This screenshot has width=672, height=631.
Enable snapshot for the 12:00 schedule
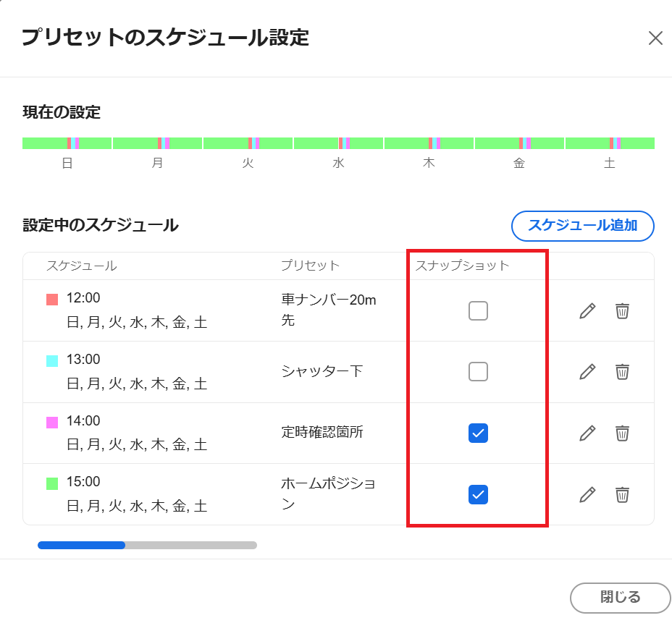(x=478, y=311)
